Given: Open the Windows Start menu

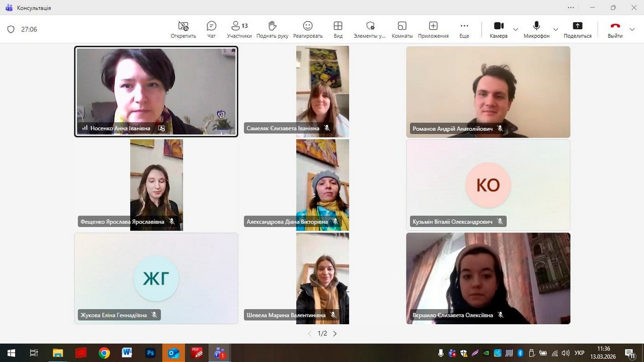Looking at the screenshot, I should tap(11, 353).
